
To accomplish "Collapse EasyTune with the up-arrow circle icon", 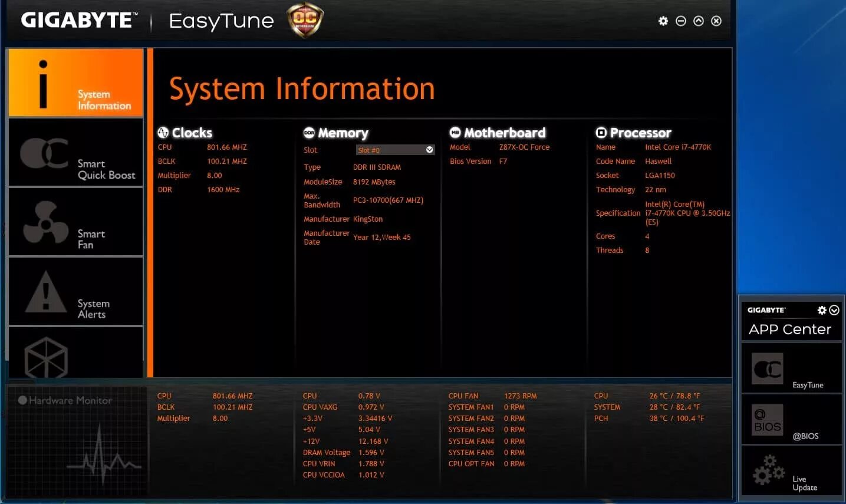I will pos(699,21).
